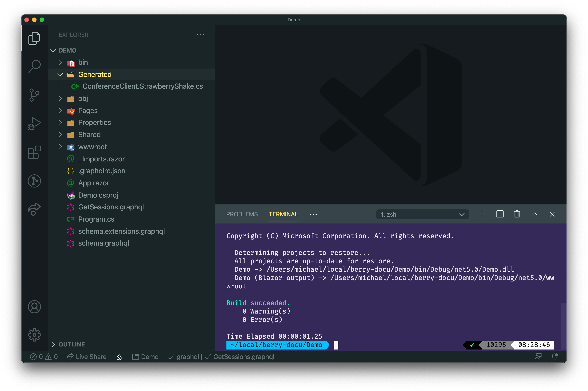Select the TERMINAL tab

click(283, 214)
